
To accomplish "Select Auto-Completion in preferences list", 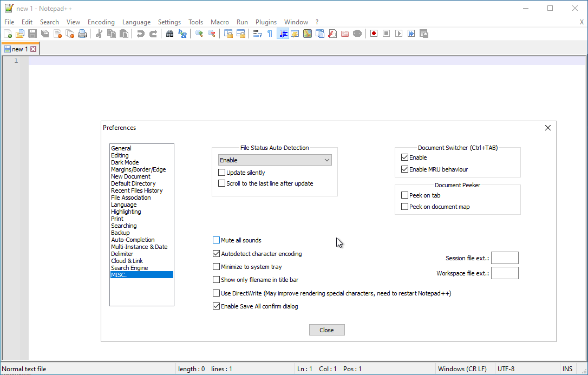I will click(x=142, y=240).
